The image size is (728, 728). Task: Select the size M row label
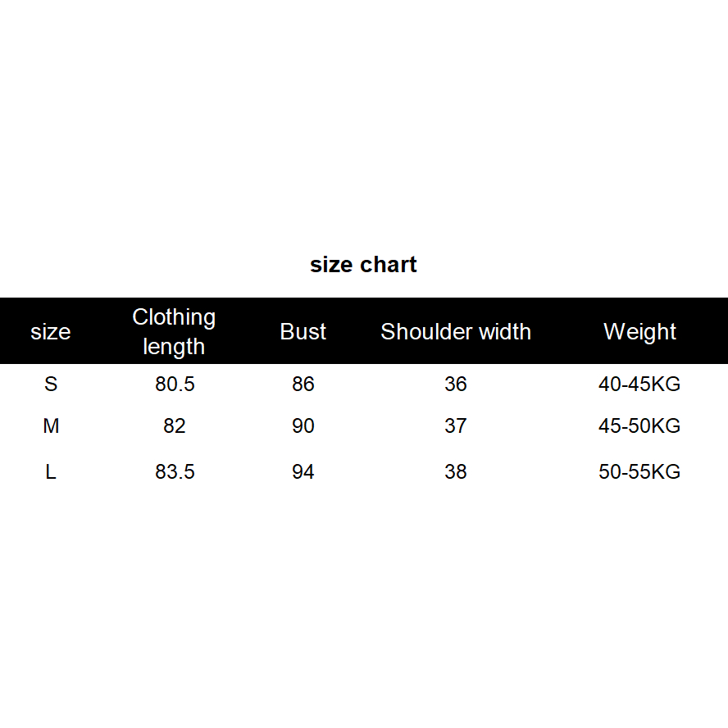point(51,426)
